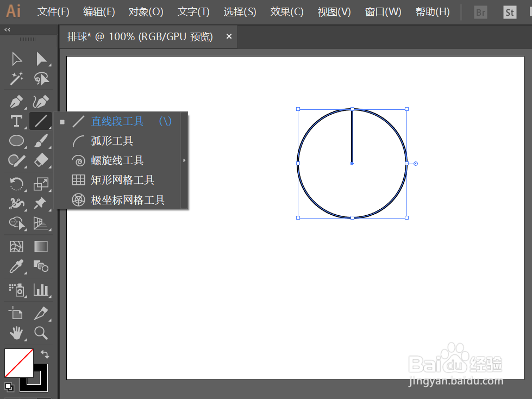Open the 效果 menu
Screen dimensions: 532x399
point(286,11)
